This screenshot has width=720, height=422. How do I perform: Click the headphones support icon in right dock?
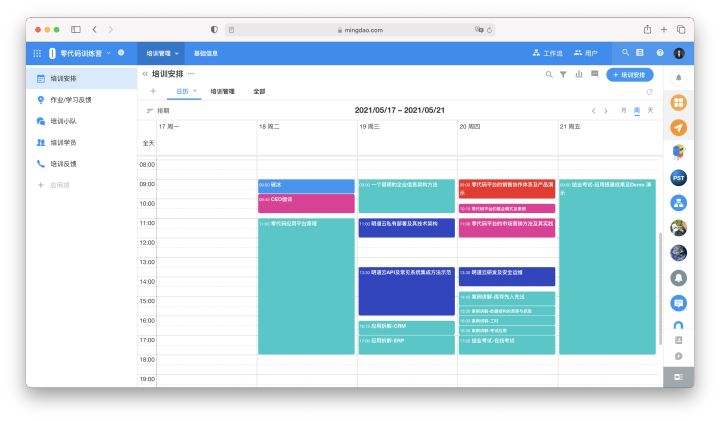(x=678, y=325)
